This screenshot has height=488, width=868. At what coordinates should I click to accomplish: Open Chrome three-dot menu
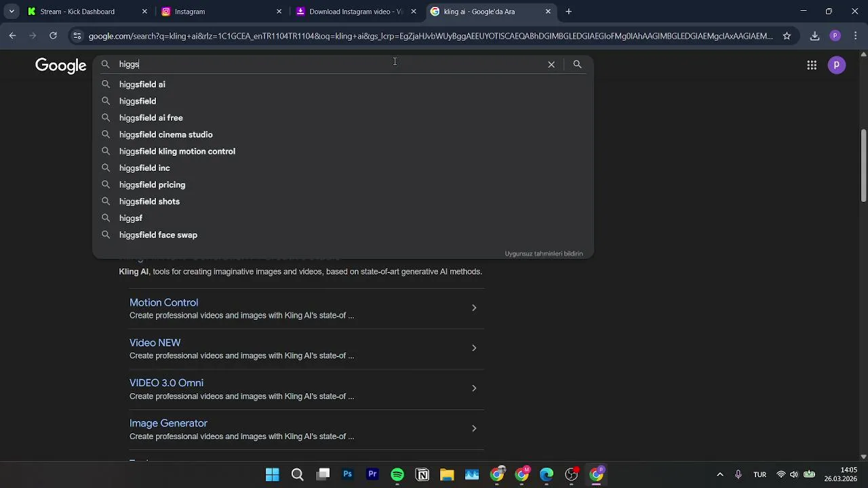coord(856,36)
